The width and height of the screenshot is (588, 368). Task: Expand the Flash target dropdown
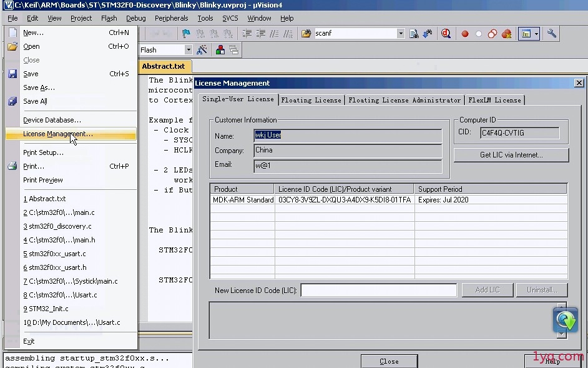(189, 49)
